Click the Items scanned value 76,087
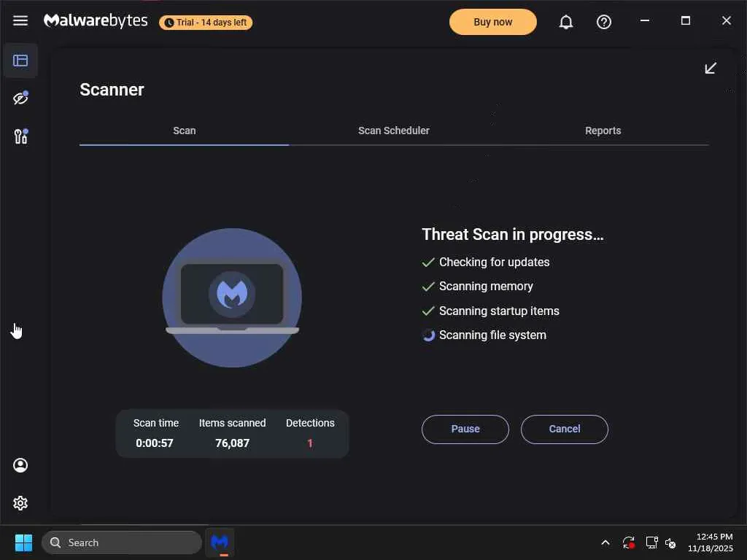Viewport: 747px width, 560px height. (x=233, y=443)
